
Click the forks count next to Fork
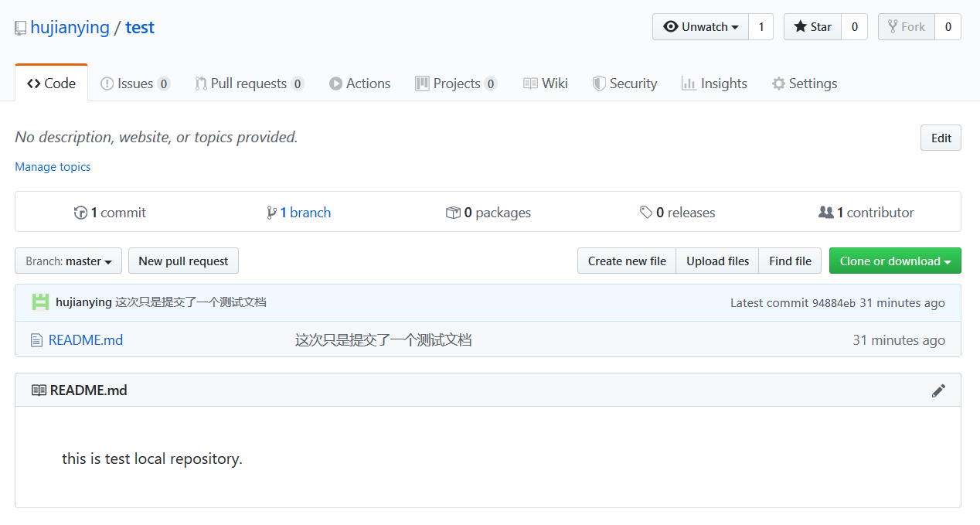[948, 27]
